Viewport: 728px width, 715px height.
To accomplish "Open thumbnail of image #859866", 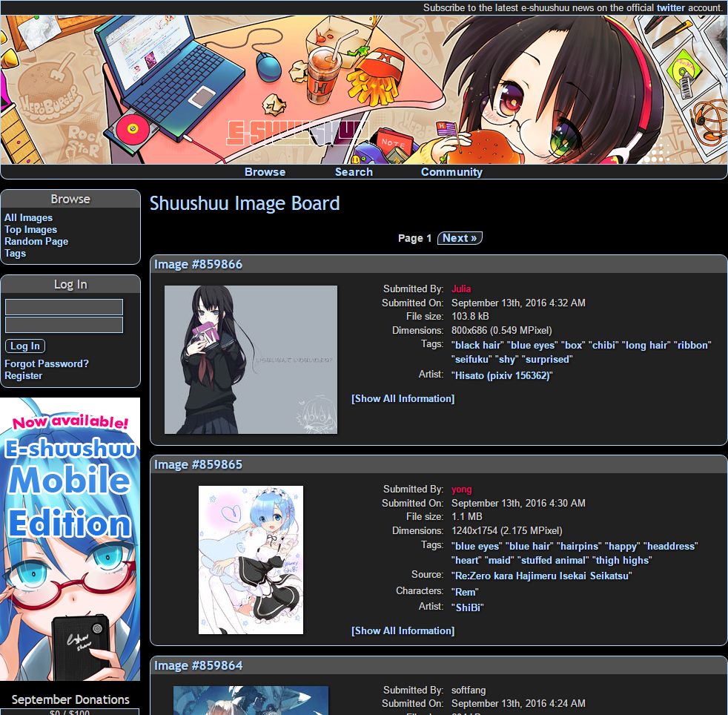I will click(x=251, y=360).
